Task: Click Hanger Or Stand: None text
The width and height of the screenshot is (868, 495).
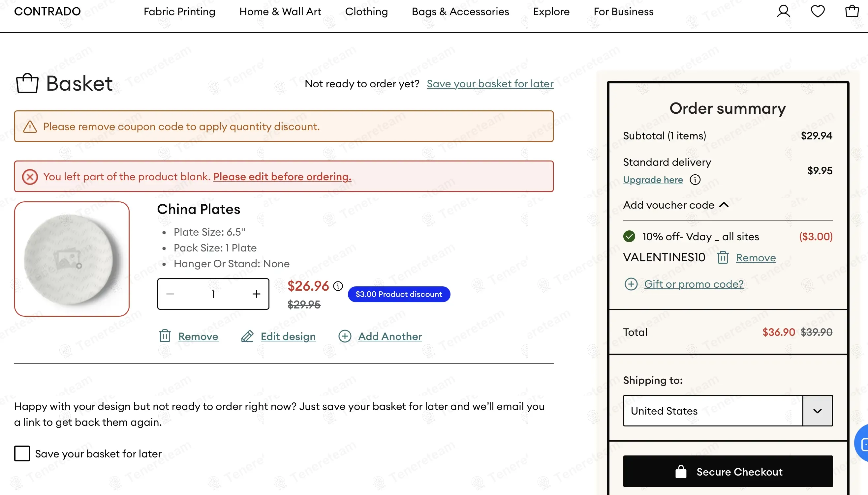Action: 232,263
